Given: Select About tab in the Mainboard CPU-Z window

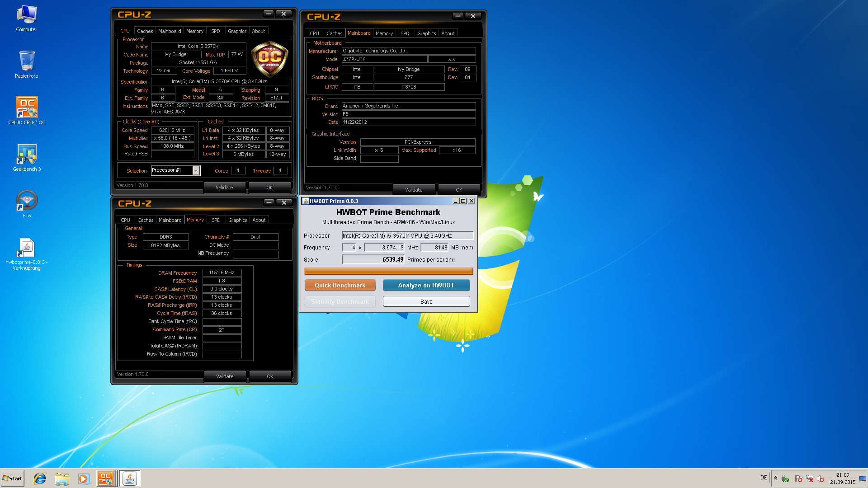Looking at the screenshot, I should click(448, 33).
